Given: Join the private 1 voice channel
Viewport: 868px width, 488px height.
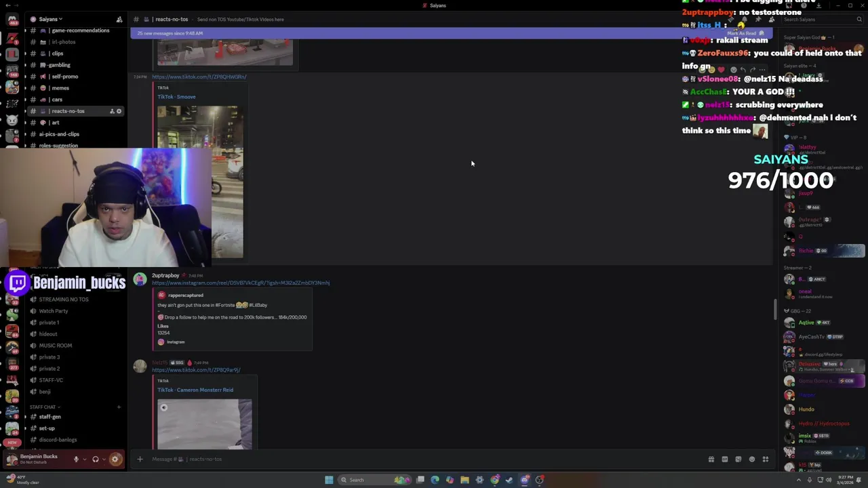Looking at the screenshot, I should [75, 323].
